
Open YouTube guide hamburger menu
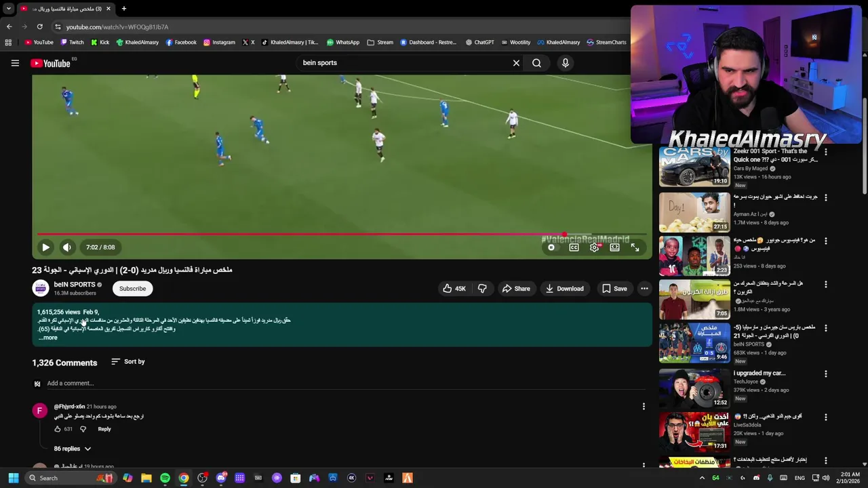tap(15, 63)
